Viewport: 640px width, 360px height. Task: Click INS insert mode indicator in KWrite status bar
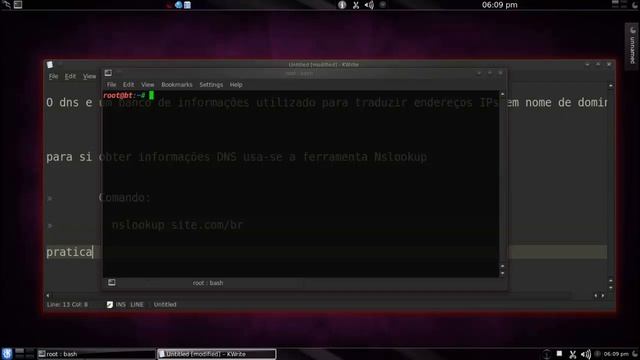point(121,304)
